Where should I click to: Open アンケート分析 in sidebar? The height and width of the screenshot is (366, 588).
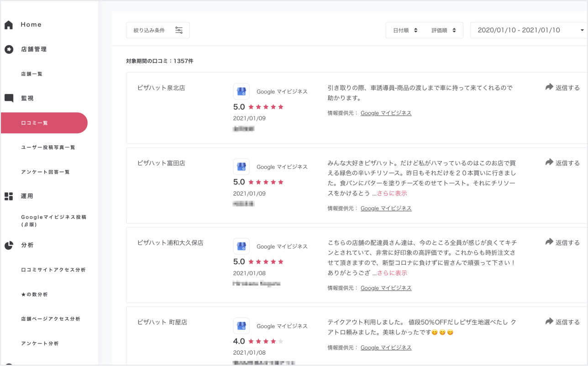click(40, 344)
